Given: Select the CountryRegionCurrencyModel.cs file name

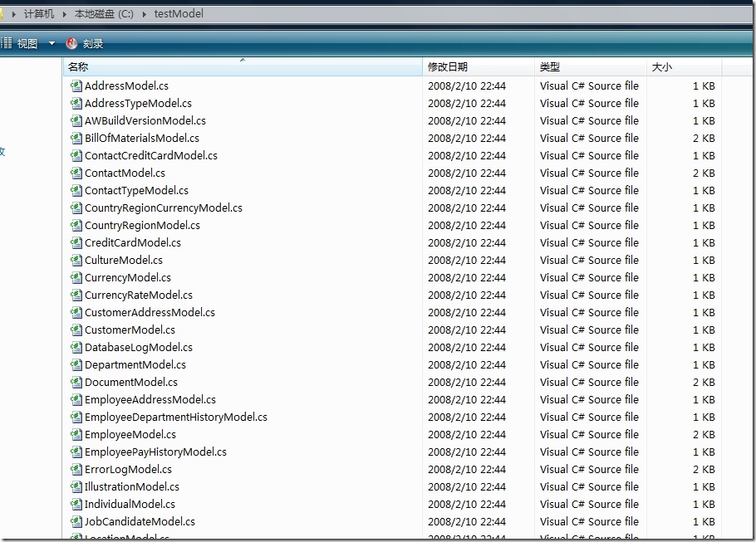Looking at the screenshot, I should click(164, 208).
